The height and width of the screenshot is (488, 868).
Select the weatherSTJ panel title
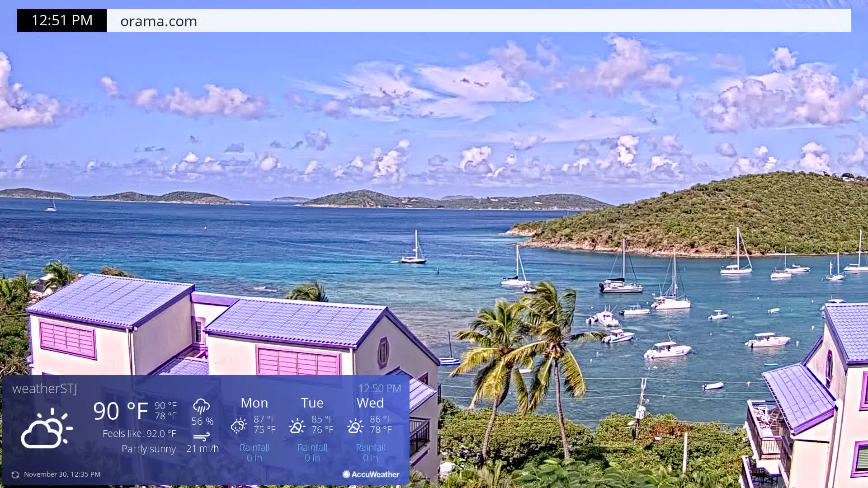coord(45,388)
